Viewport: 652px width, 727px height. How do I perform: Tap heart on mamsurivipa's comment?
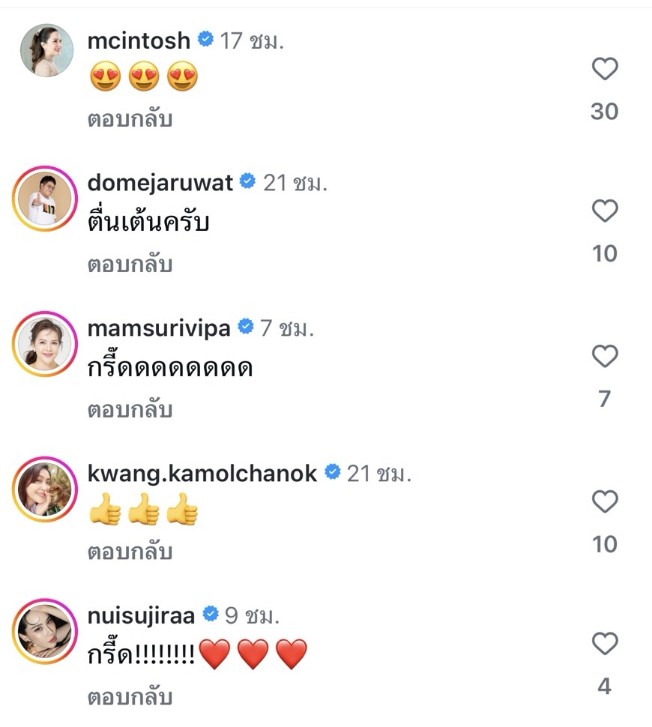pos(605,356)
